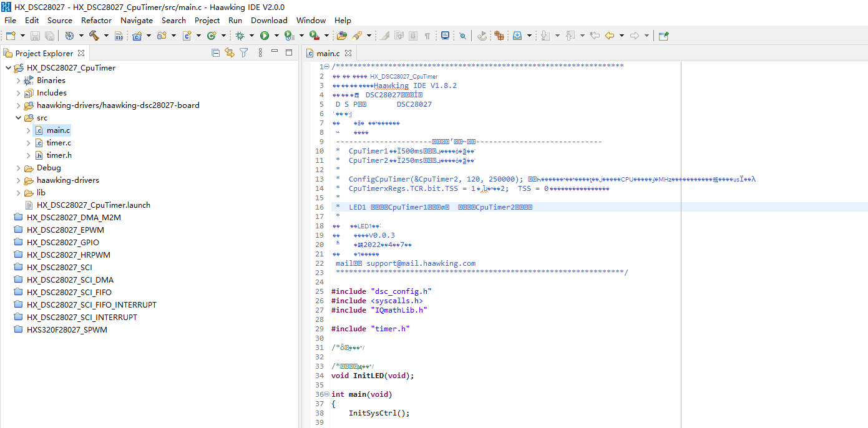Toggle the skip all breakpoints icon
This screenshot has width=868, height=428.
tap(462, 36)
